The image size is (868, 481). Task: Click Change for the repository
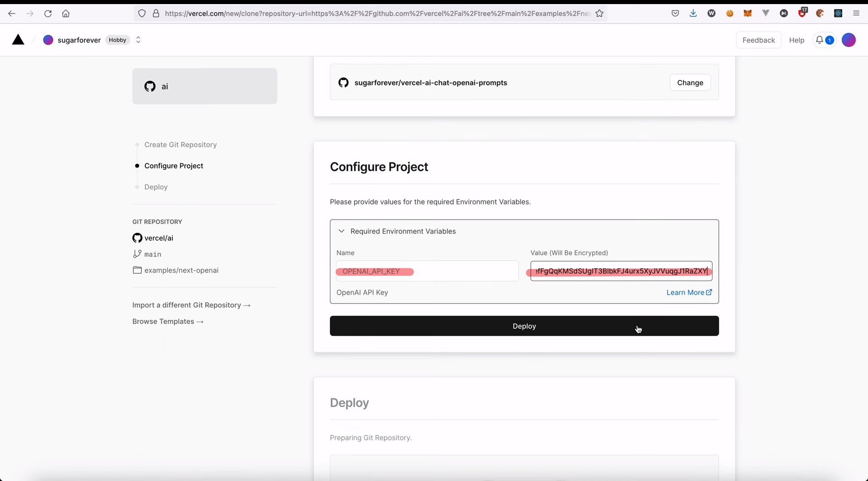(690, 83)
